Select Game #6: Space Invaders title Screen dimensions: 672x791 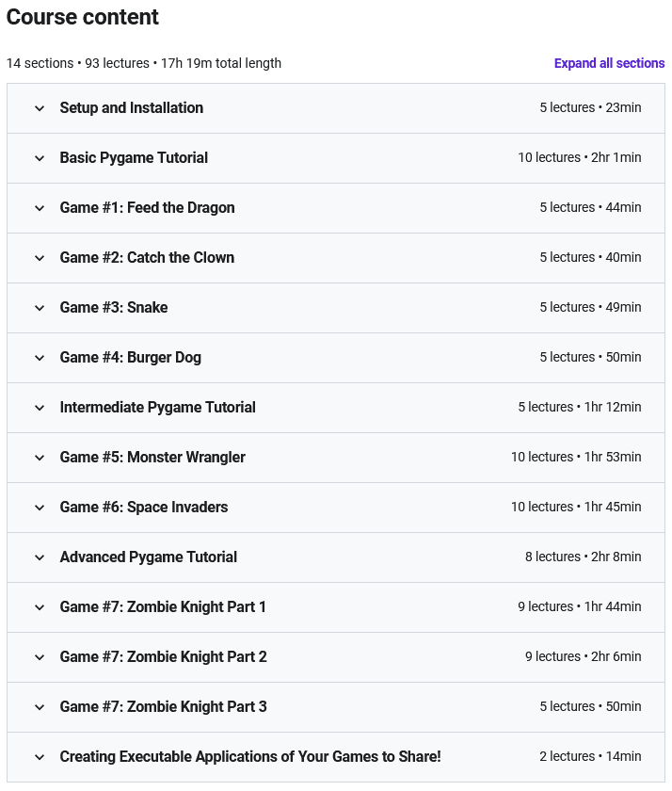(144, 507)
